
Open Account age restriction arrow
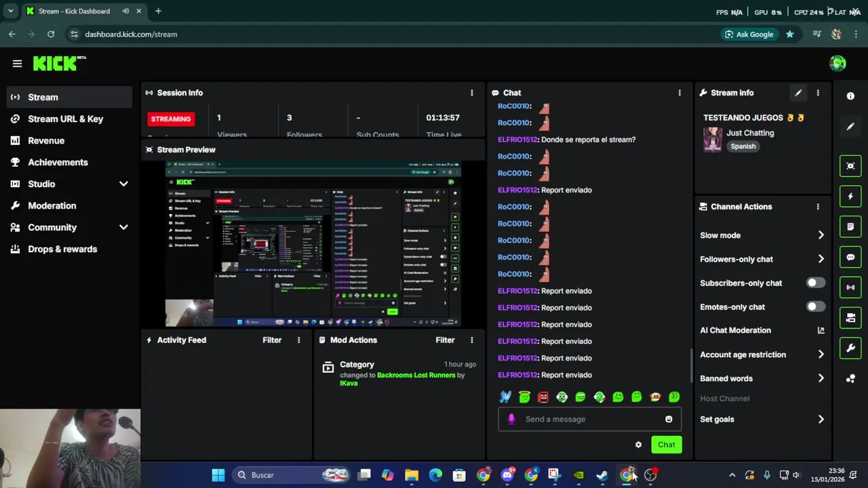(821, 354)
